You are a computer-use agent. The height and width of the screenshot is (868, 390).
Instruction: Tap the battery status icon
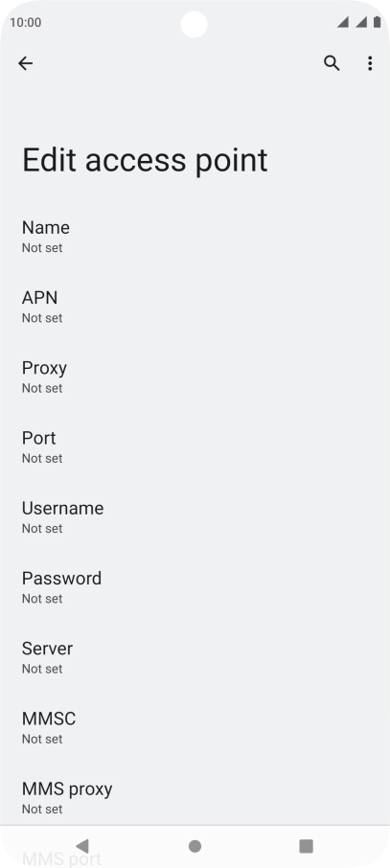tap(378, 22)
